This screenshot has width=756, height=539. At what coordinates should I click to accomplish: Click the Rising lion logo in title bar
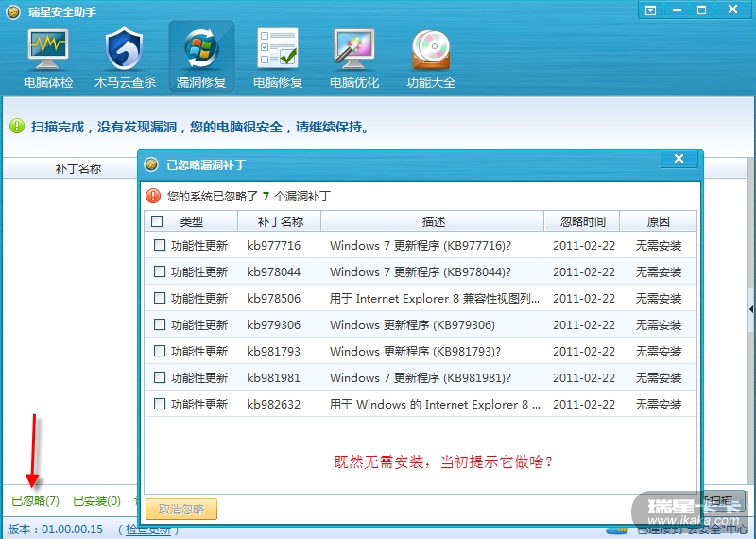click(13, 11)
